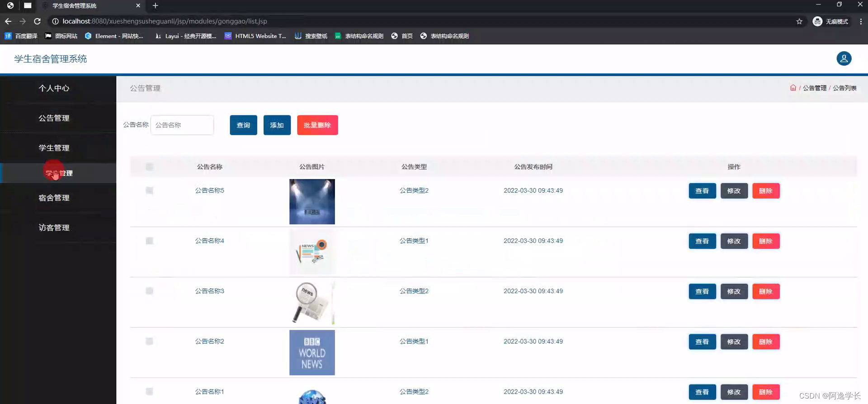Click 修改 for 公告名称4
Image resolution: width=868 pixels, height=404 pixels.
(734, 241)
